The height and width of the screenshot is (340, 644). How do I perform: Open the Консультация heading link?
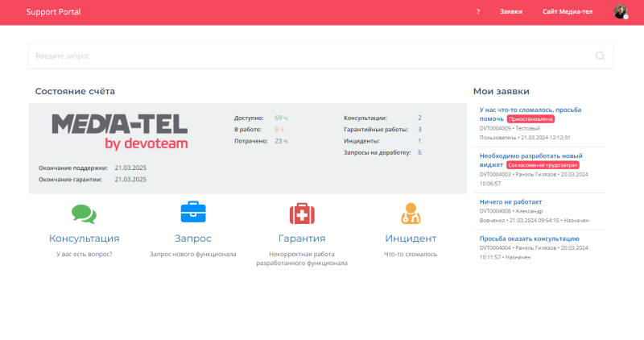(85, 238)
